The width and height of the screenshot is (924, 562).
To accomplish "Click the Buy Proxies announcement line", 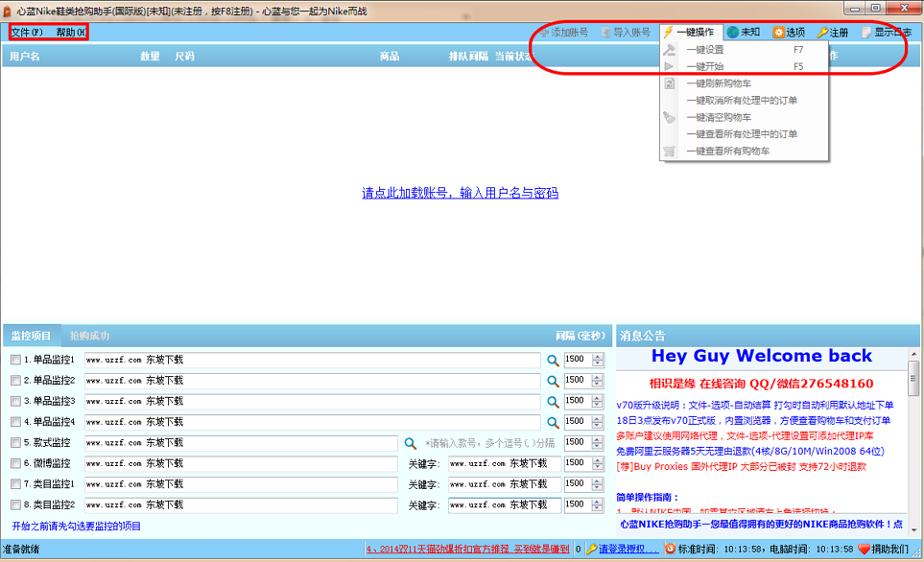I will 742,466.
